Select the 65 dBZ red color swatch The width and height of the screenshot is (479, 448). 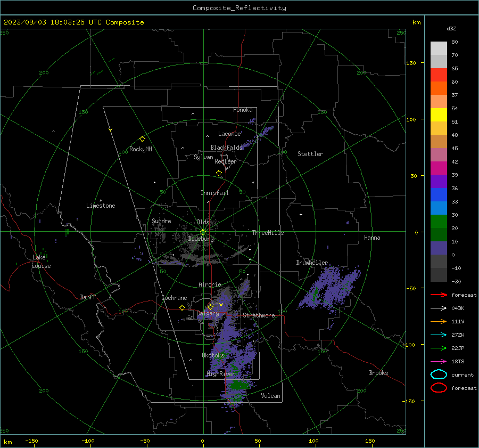[x=439, y=75]
